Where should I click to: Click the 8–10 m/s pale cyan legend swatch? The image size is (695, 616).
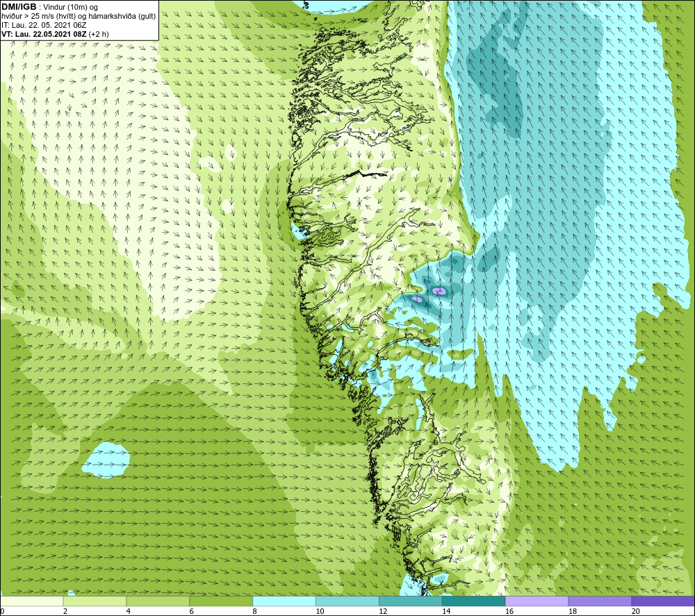[x=284, y=601]
